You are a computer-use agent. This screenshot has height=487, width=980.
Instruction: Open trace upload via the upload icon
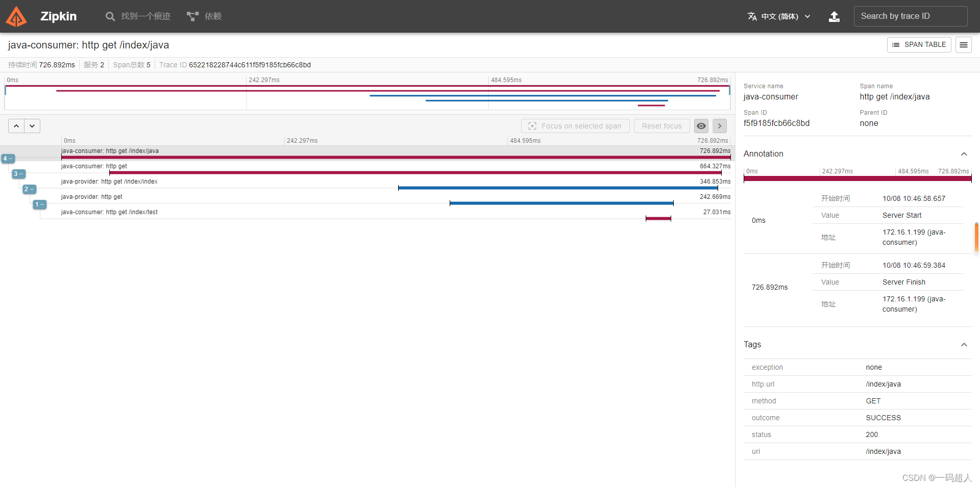click(x=834, y=16)
